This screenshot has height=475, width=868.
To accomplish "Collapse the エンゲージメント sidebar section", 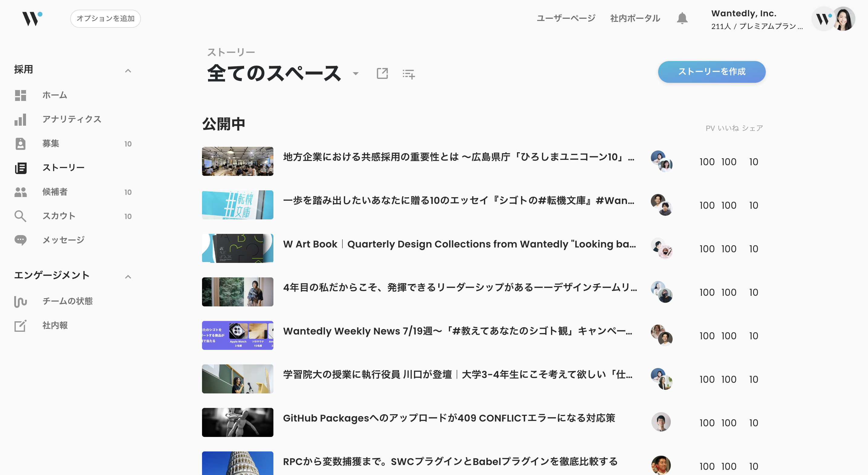I will click(128, 276).
